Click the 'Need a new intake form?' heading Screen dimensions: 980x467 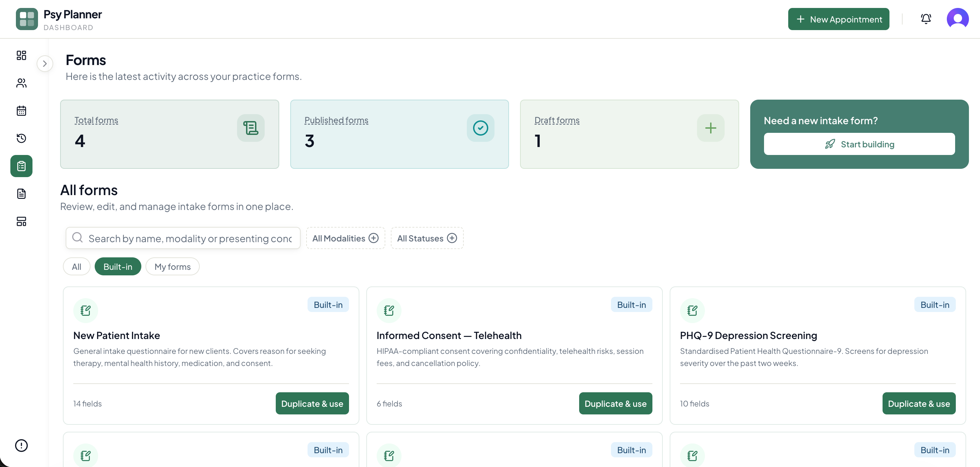click(821, 120)
